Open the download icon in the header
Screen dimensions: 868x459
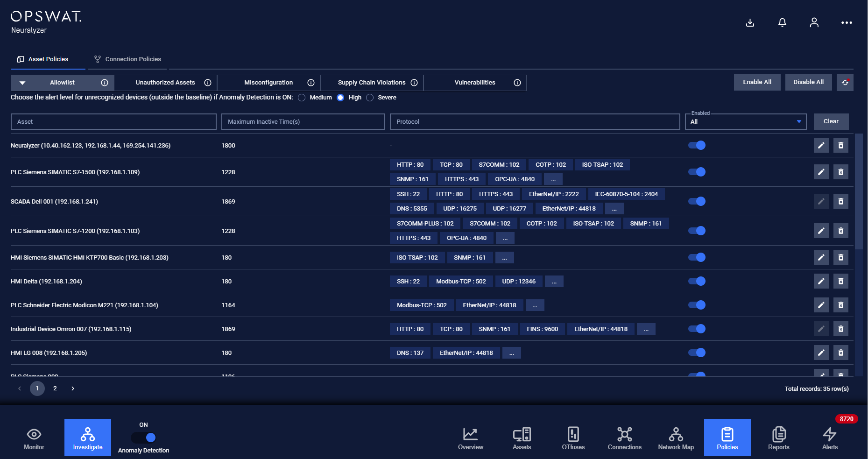click(750, 22)
